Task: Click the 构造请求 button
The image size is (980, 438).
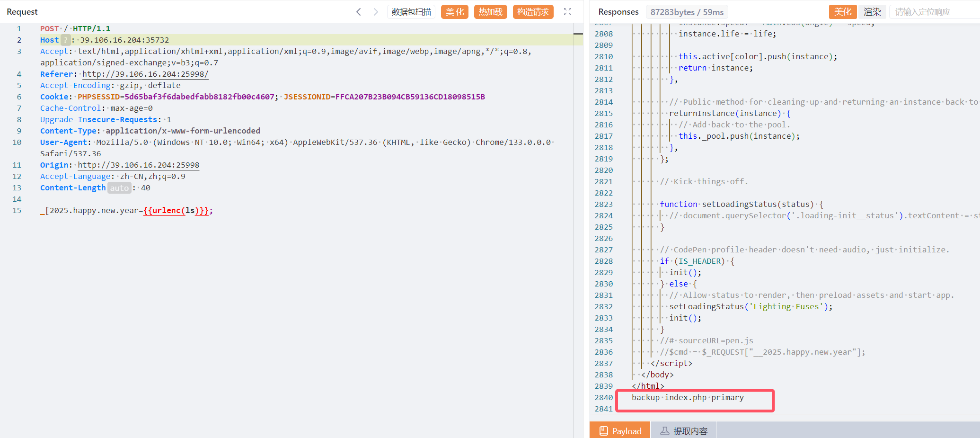Action: pos(533,12)
